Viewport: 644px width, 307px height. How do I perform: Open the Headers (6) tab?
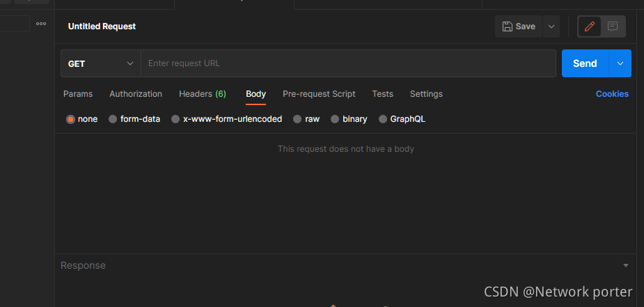pos(203,94)
